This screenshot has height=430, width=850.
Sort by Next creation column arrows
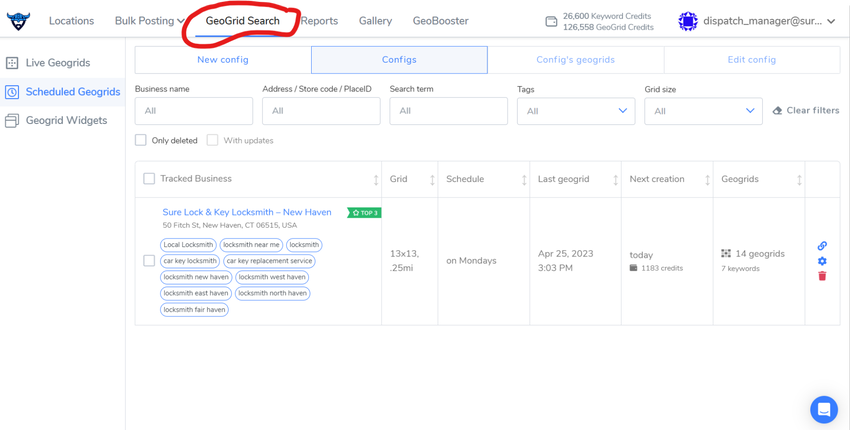click(x=707, y=179)
